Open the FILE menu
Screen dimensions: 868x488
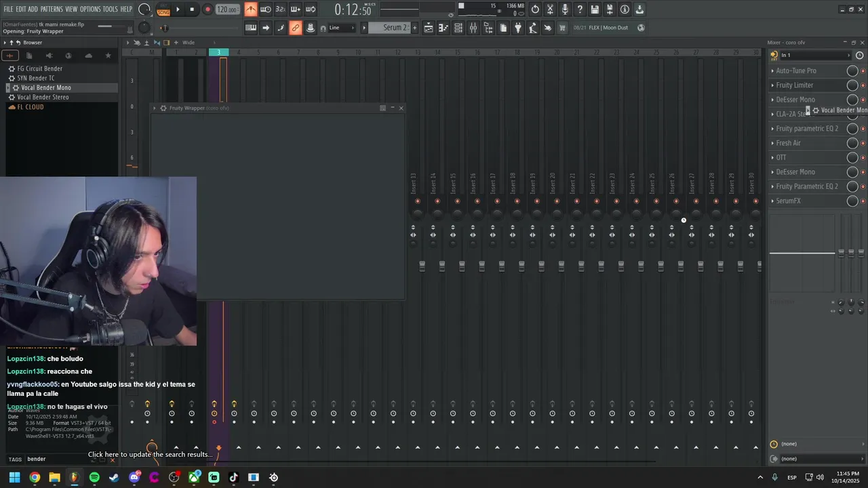coord(9,9)
